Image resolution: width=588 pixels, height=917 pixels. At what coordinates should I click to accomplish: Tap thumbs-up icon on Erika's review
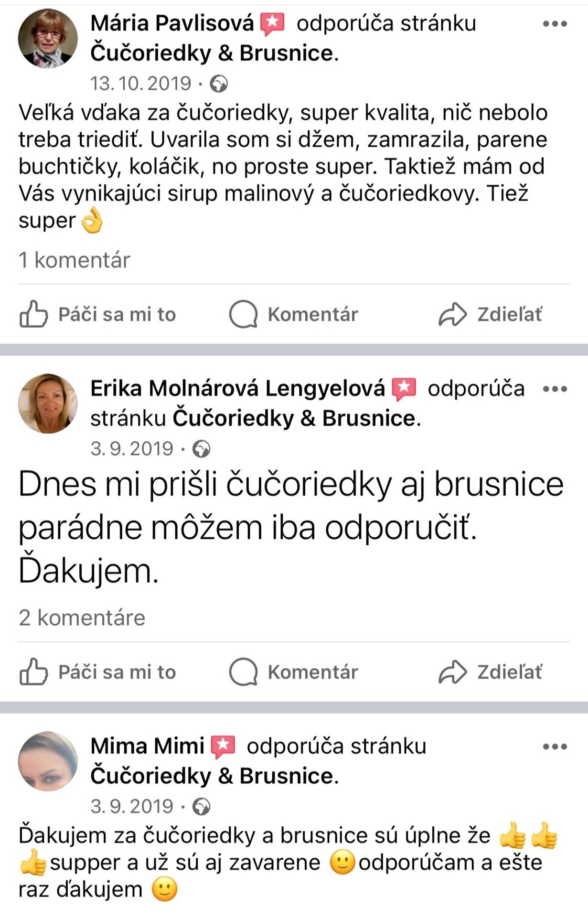[x=33, y=672]
